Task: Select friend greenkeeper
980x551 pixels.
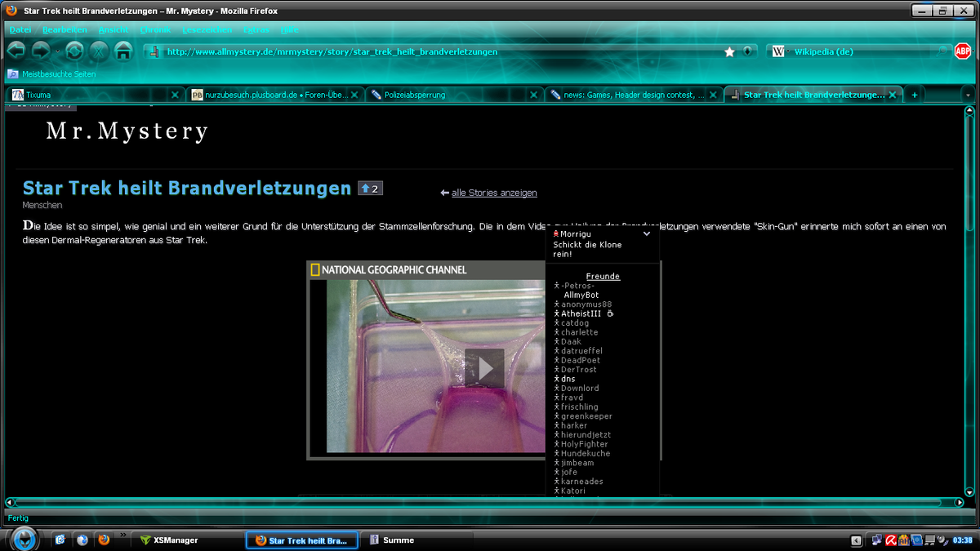Action: (586, 416)
